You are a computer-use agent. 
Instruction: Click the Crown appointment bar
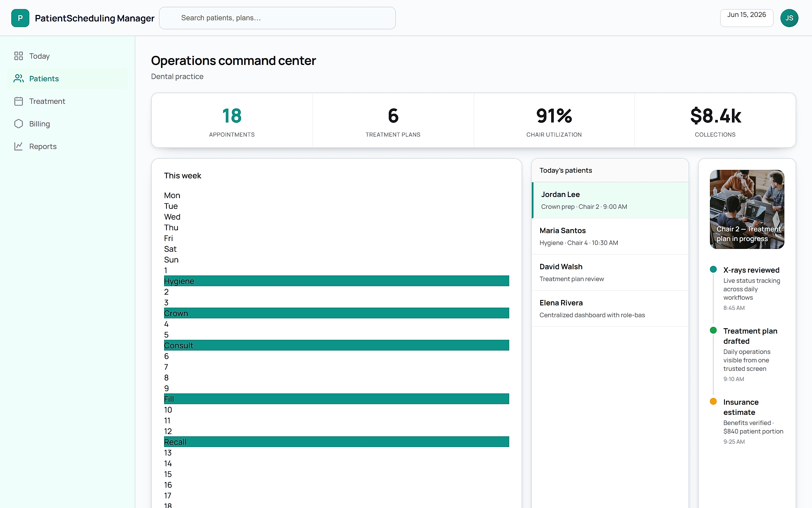pyautogui.click(x=336, y=313)
